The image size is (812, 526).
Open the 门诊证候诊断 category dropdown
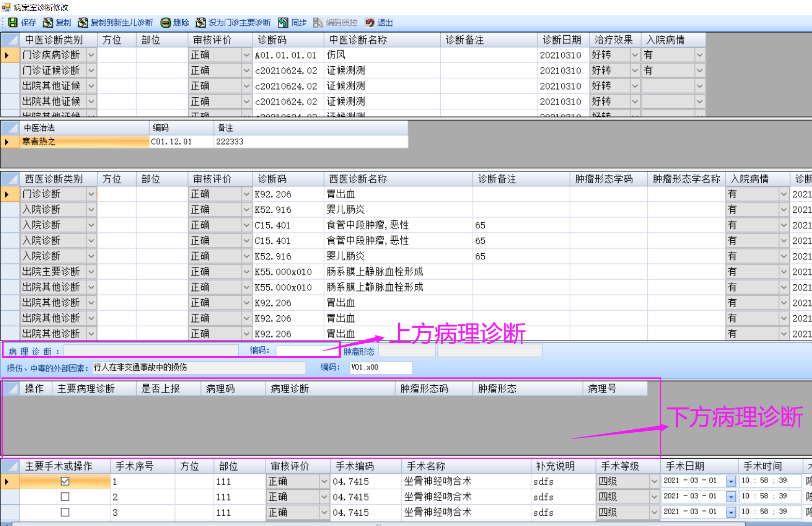(x=91, y=70)
